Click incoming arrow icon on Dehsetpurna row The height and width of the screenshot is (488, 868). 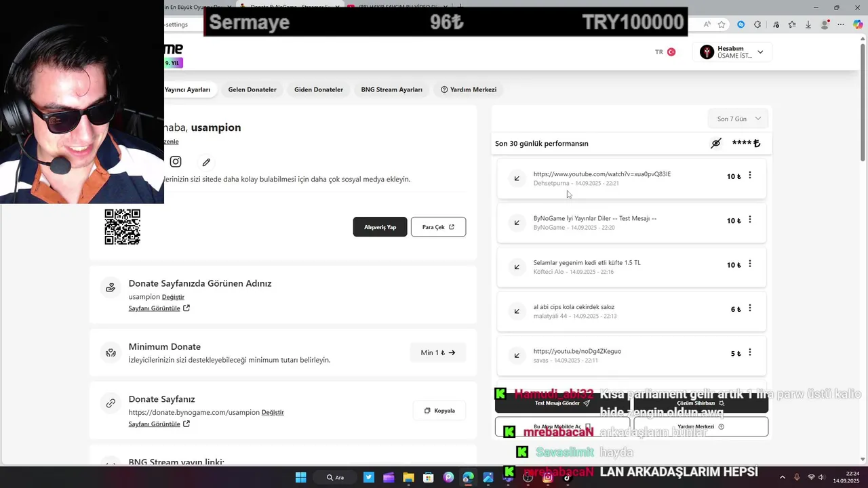point(517,178)
